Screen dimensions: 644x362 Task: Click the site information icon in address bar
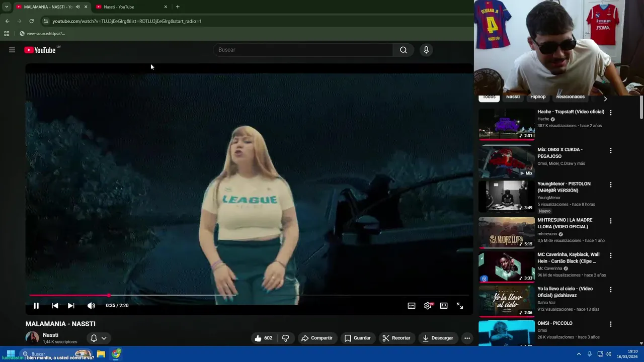46,21
